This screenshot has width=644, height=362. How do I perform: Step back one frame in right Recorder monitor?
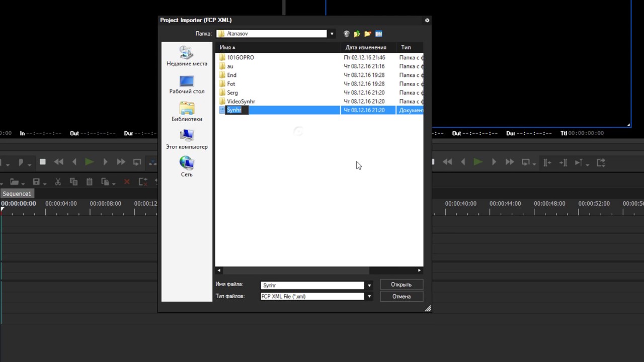[x=463, y=162]
